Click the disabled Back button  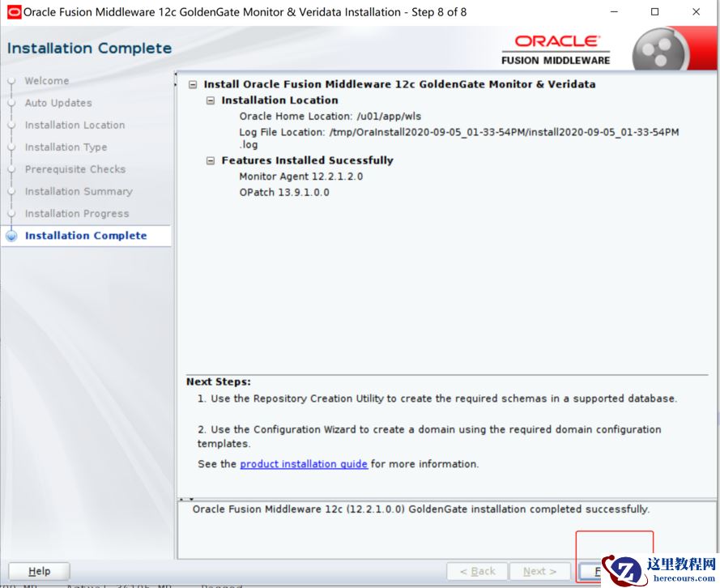[x=477, y=572]
